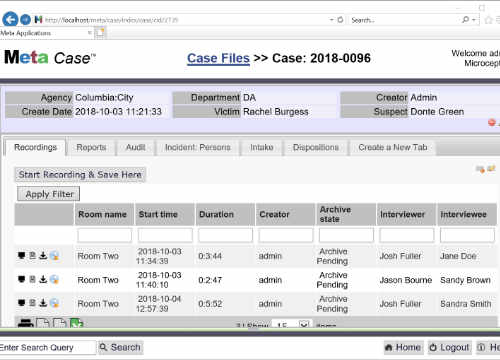Click inside the browser Search field

click(404, 20)
